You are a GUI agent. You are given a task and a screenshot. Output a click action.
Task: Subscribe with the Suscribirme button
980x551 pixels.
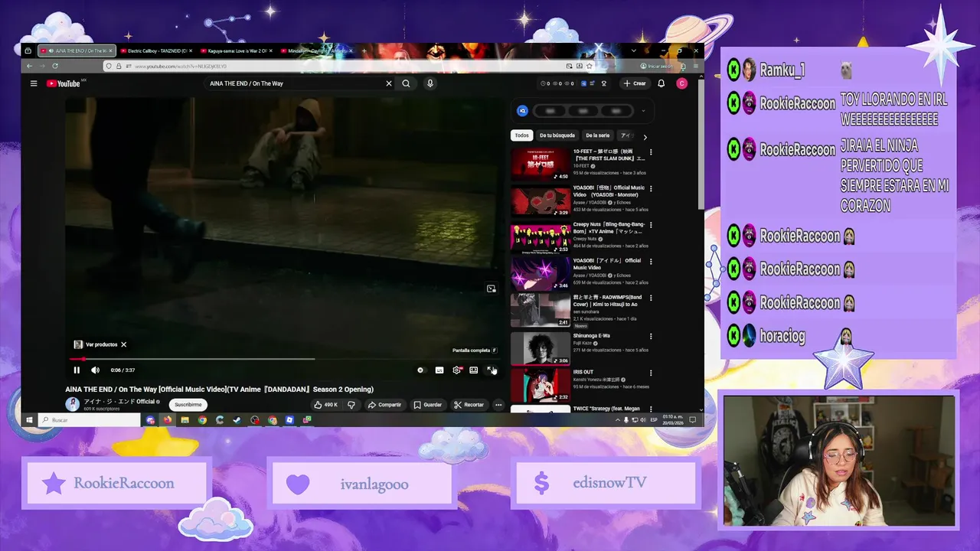(x=188, y=405)
